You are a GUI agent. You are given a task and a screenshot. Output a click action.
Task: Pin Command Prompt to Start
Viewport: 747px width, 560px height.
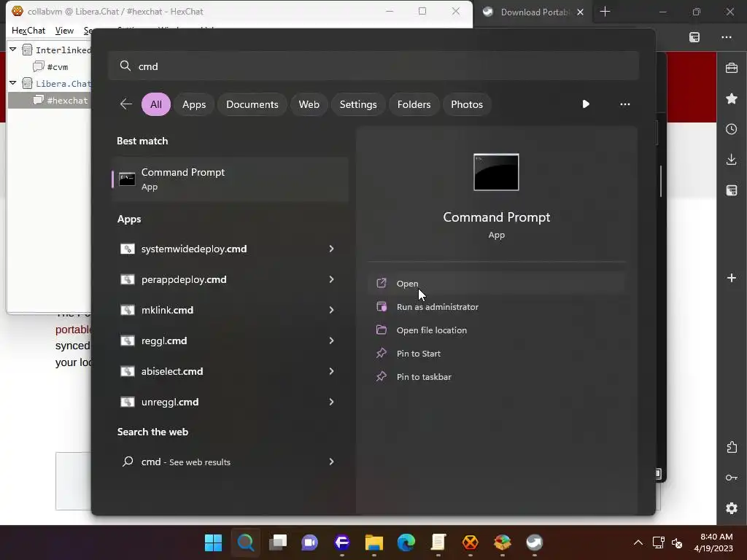[496, 354]
